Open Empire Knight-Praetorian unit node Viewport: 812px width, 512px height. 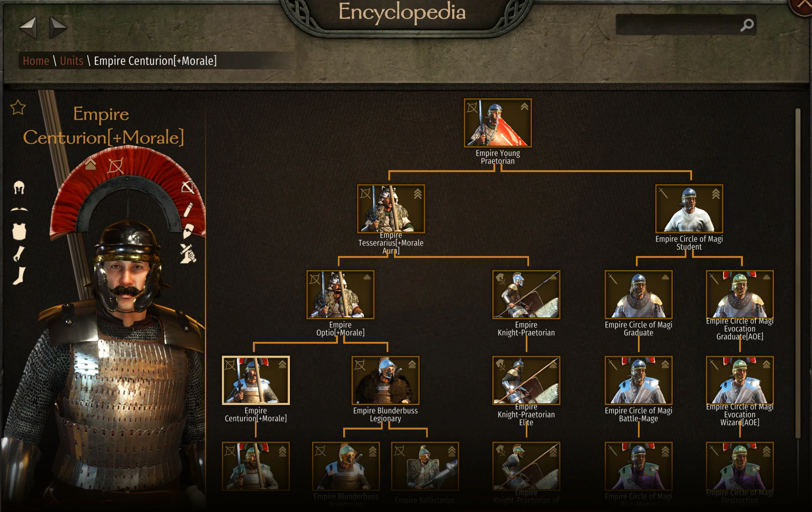click(526, 295)
